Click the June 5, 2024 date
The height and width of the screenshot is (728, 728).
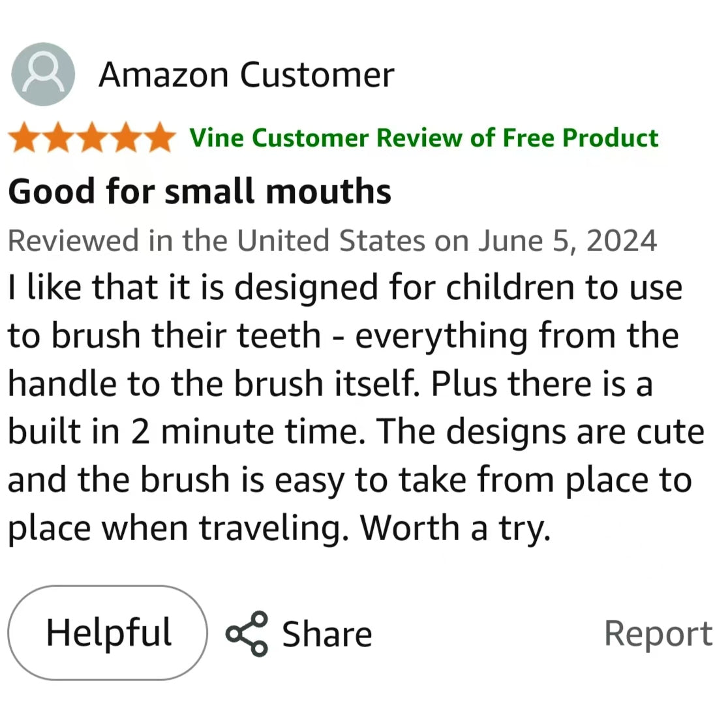tap(568, 241)
